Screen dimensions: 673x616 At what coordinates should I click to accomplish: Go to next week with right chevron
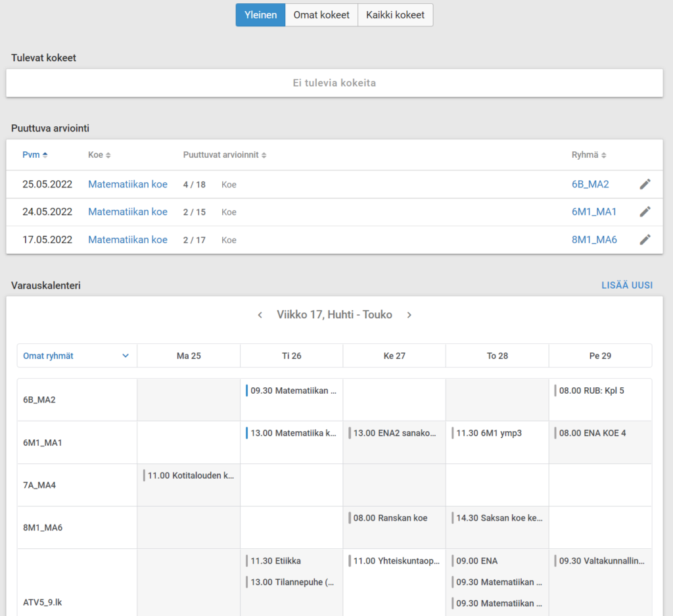[x=409, y=315]
